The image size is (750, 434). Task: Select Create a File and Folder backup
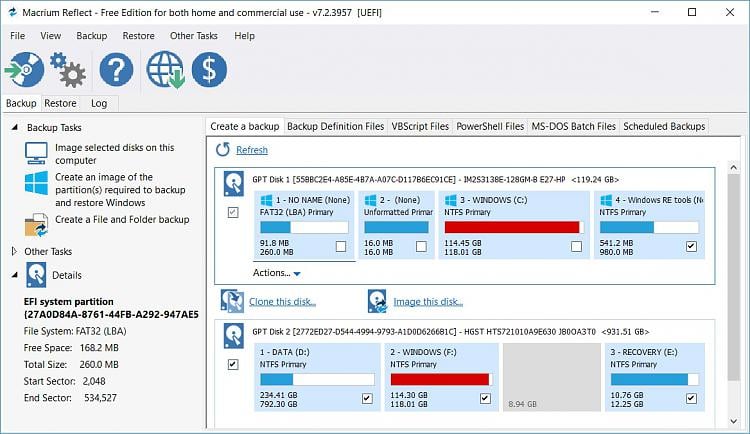pos(122,220)
